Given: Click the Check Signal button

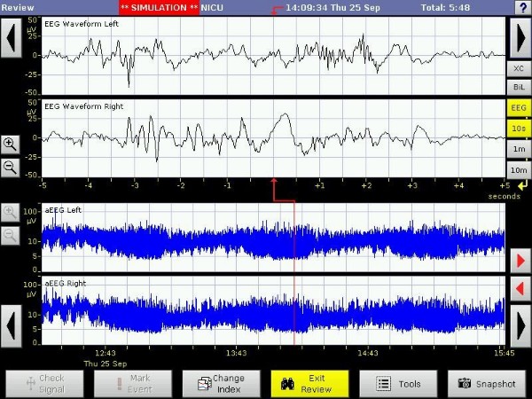Looking at the screenshot, I should point(44,384).
